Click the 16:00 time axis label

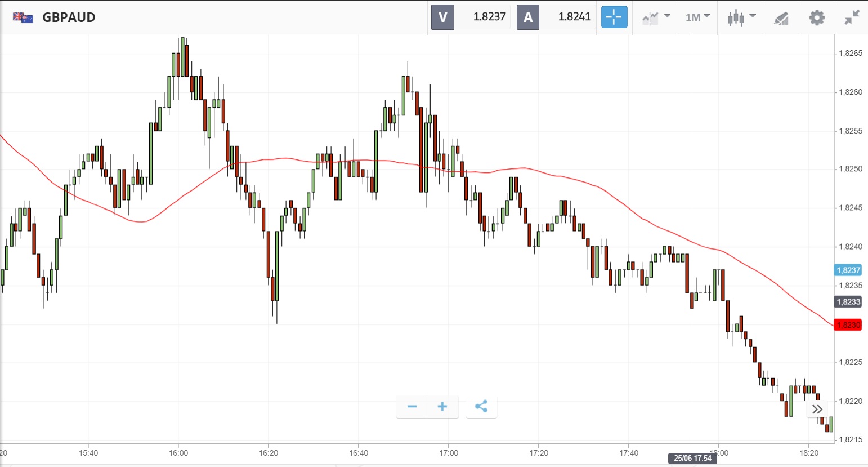coord(178,453)
